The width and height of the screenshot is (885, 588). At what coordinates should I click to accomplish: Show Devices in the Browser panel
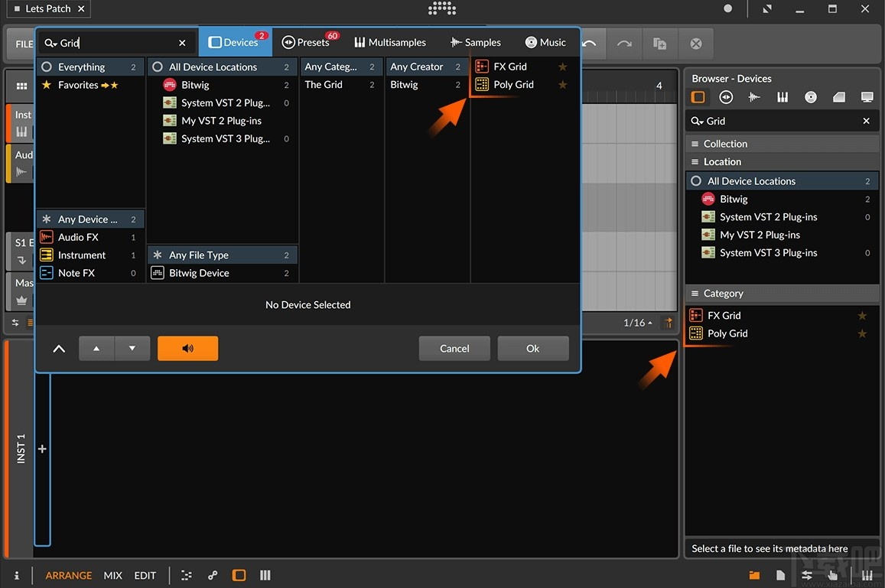tap(698, 97)
